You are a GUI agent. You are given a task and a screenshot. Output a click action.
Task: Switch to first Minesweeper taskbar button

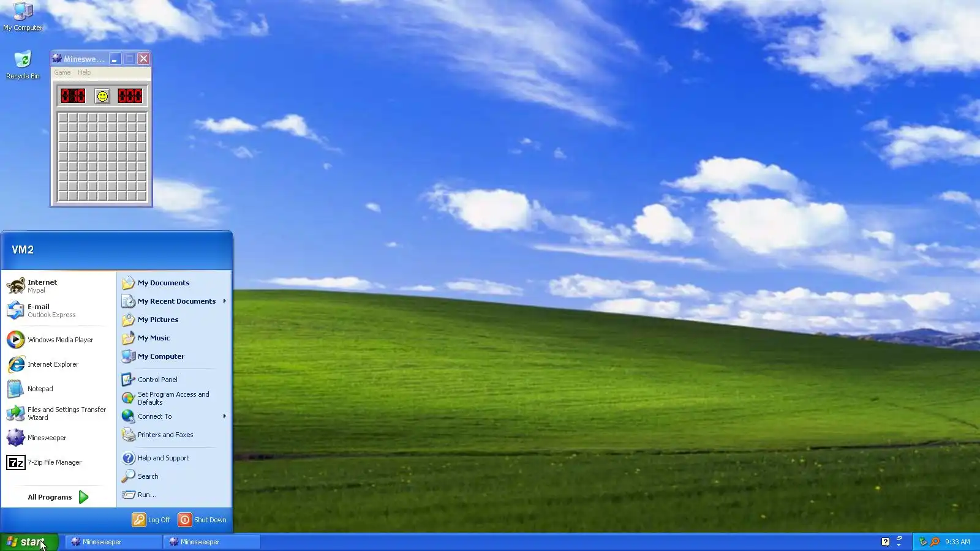click(x=113, y=542)
